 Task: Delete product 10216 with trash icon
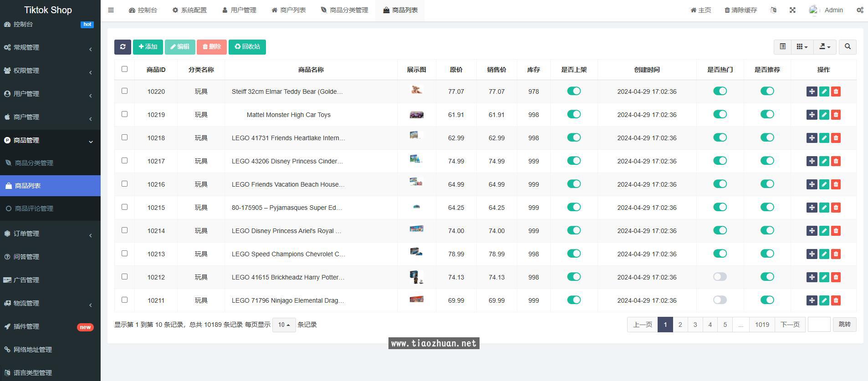tap(836, 184)
